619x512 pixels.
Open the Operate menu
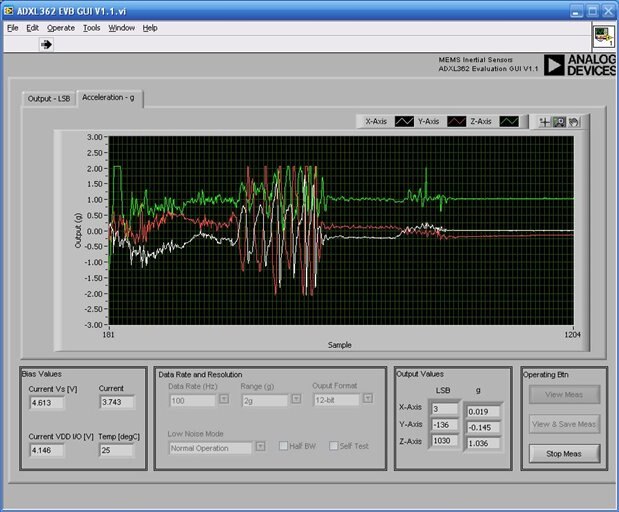tap(61, 28)
